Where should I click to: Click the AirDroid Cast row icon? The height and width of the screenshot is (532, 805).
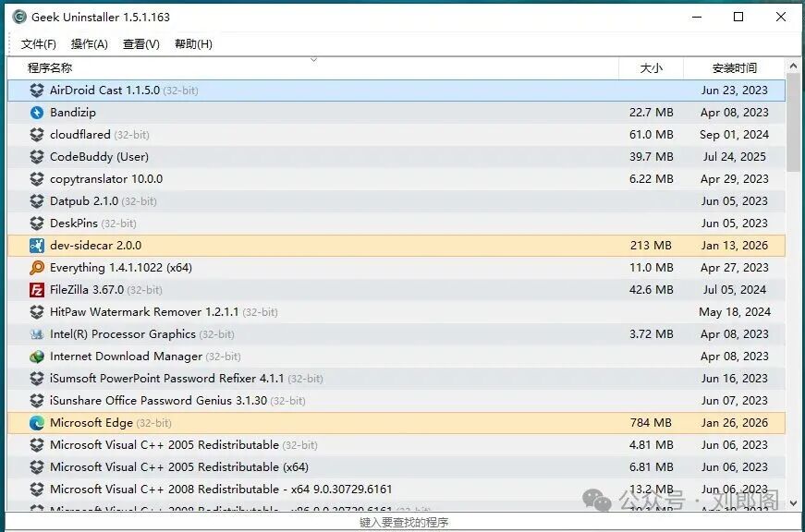37,91
